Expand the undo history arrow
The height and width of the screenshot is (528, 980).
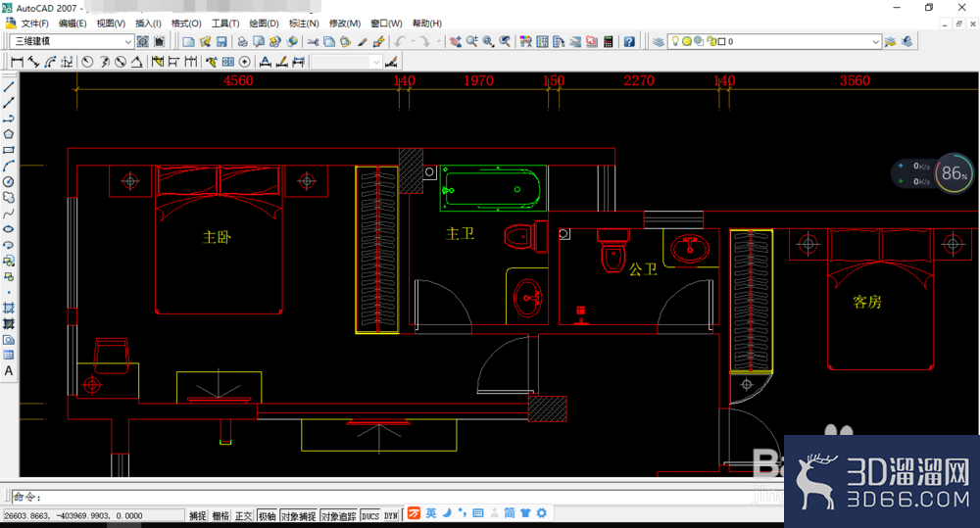pyautogui.click(x=413, y=42)
